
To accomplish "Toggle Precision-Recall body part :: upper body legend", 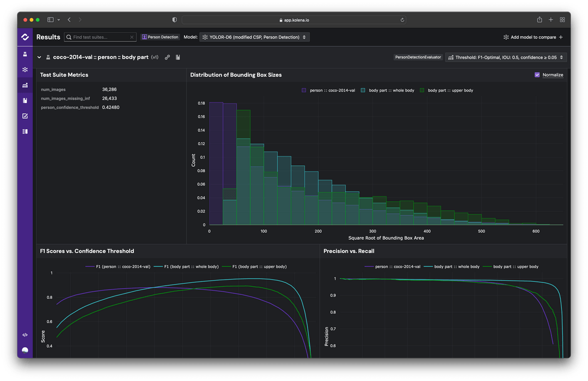I will pyautogui.click(x=511, y=267).
